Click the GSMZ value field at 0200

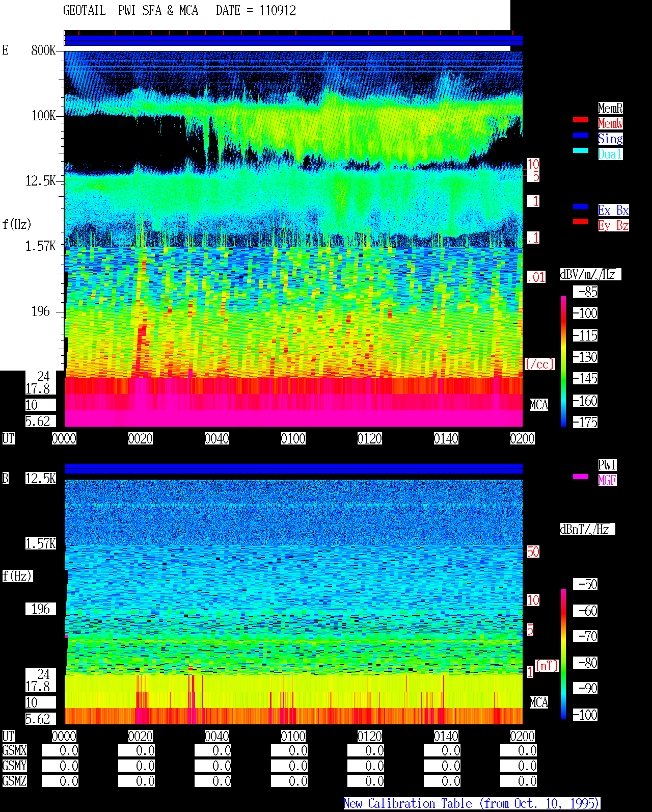[x=519, y=781]
